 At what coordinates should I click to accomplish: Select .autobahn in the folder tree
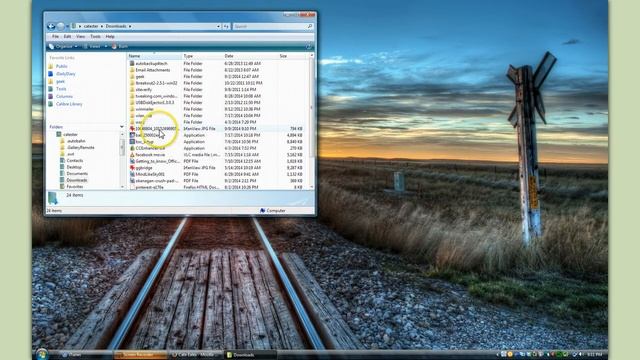click(76, 141)
